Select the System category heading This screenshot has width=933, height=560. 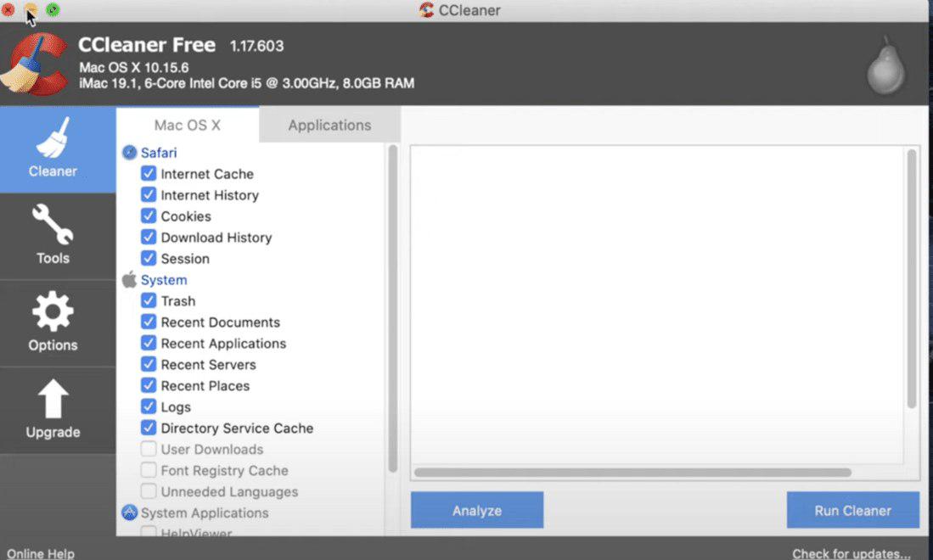(164, 280)
